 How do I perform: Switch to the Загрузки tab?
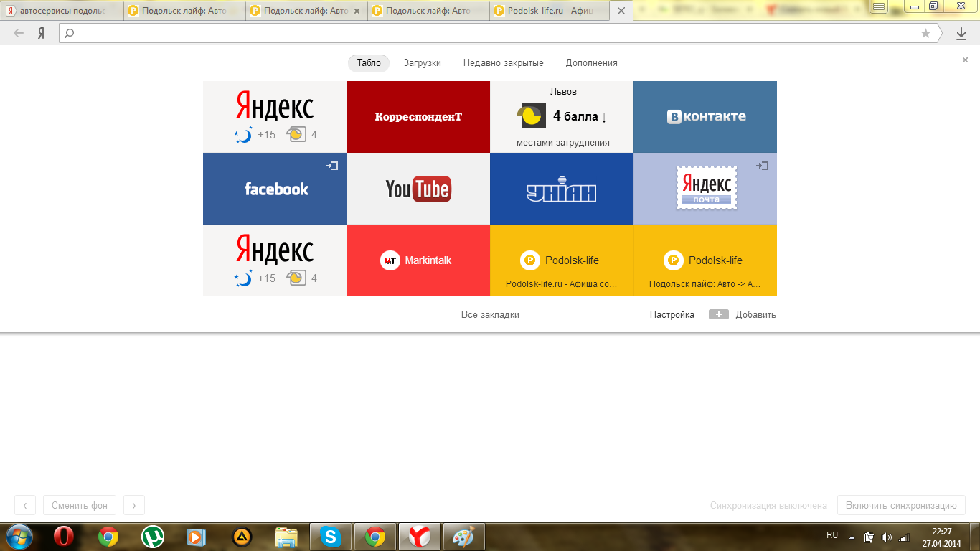[x=422, y=63]
